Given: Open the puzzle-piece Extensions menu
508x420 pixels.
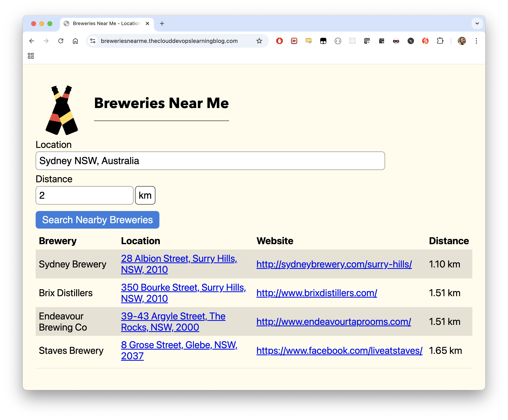Looking at the screenshot, I should point(440,41).
